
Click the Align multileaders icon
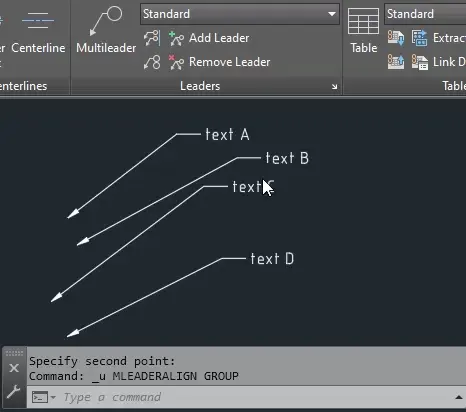tap(152, 38)
